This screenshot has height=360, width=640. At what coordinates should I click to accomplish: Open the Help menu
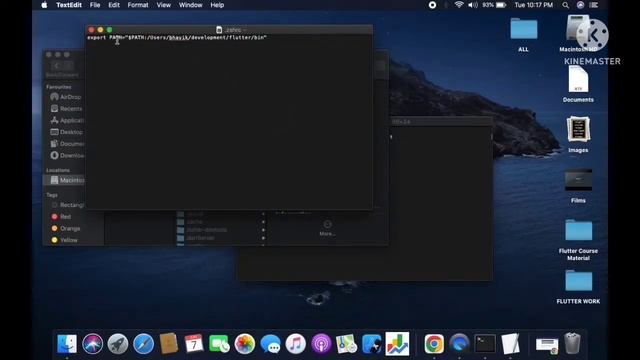coord(217,5)
